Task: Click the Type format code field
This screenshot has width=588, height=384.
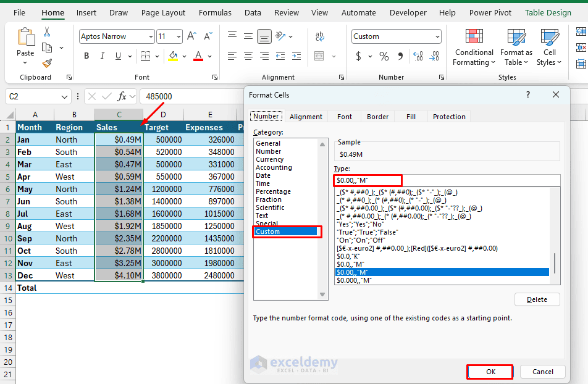Action: coord(447,180)
